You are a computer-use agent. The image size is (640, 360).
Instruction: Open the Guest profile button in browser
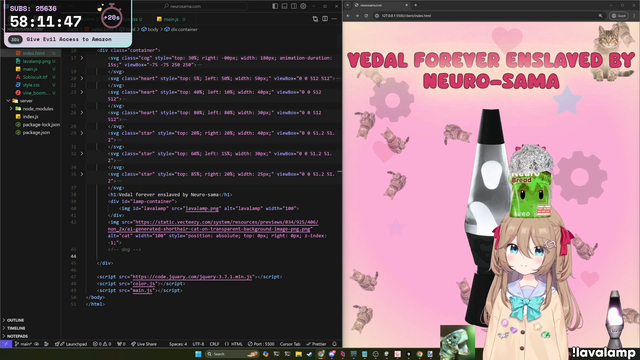[x=619, y=16]
